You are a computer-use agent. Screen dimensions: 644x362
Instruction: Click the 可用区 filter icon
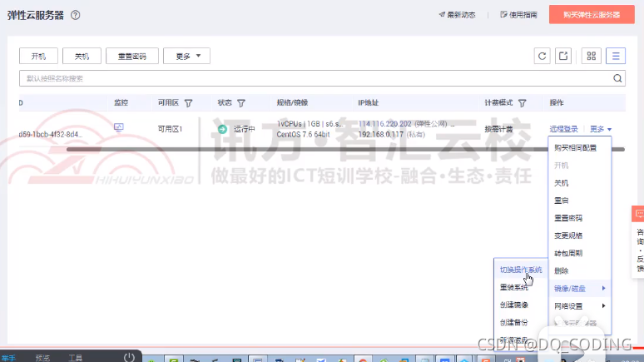188,103
